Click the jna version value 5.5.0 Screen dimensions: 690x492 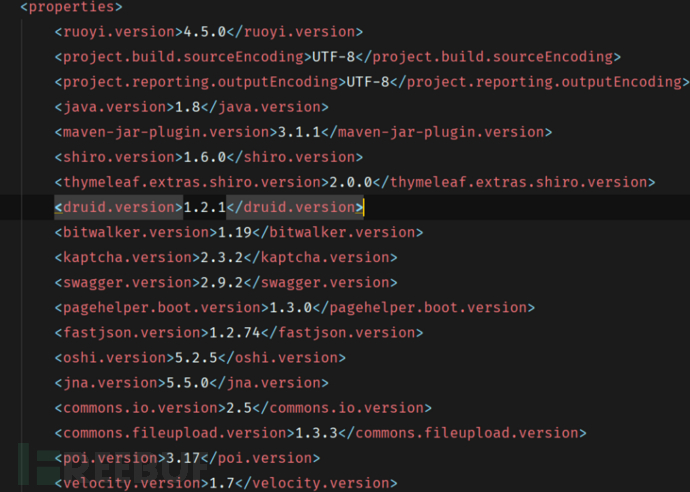pyautogui.click(x=185, y=382)
